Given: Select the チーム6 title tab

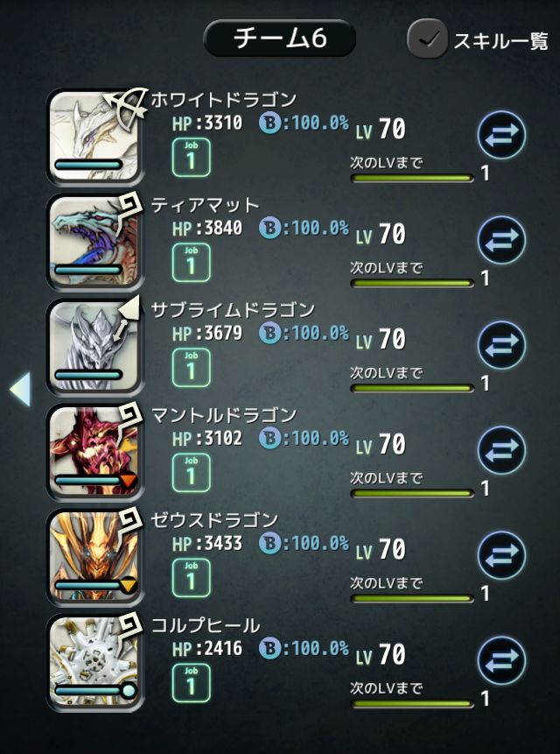Looking at the screenshot, I should 280,38.
